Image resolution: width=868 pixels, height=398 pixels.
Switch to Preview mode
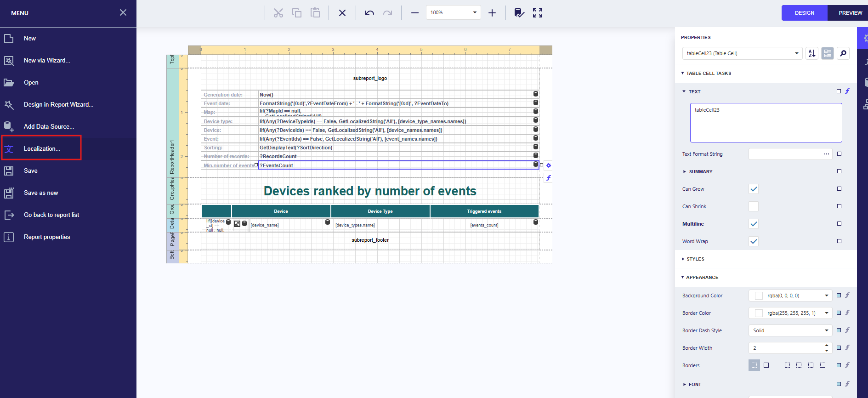(850, 13)
